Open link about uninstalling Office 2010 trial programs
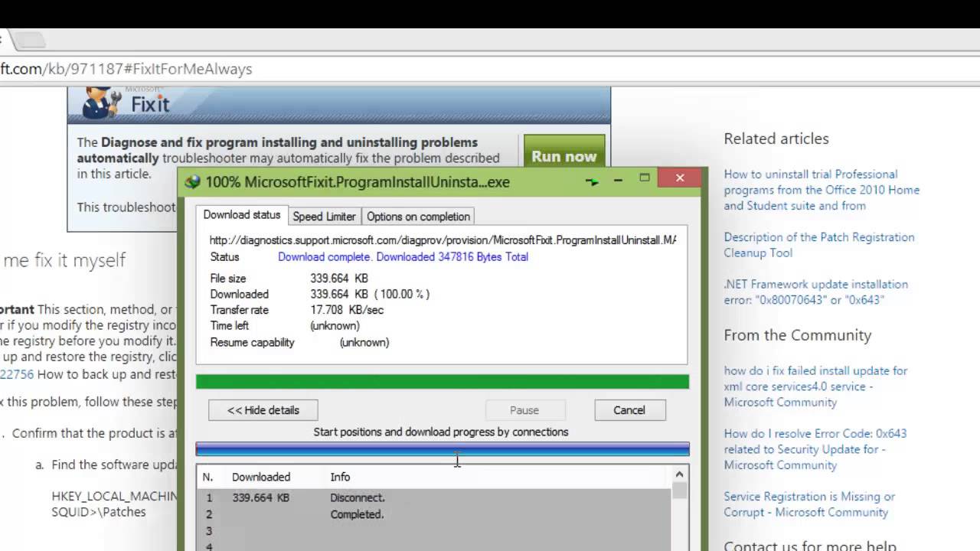This screenshot has height=551, width=980. (x=822, y=190)
